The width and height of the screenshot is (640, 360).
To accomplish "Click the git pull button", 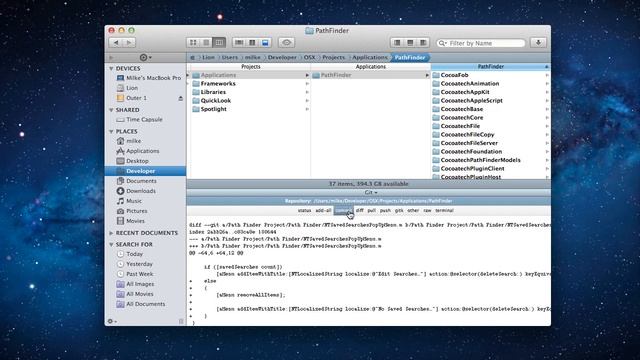I will [x=371, y=211].
